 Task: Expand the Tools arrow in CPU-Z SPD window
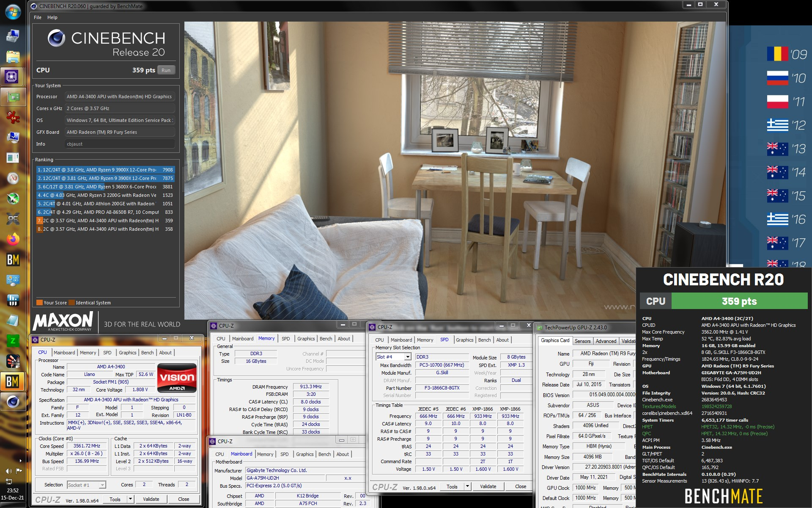point(467,486)
